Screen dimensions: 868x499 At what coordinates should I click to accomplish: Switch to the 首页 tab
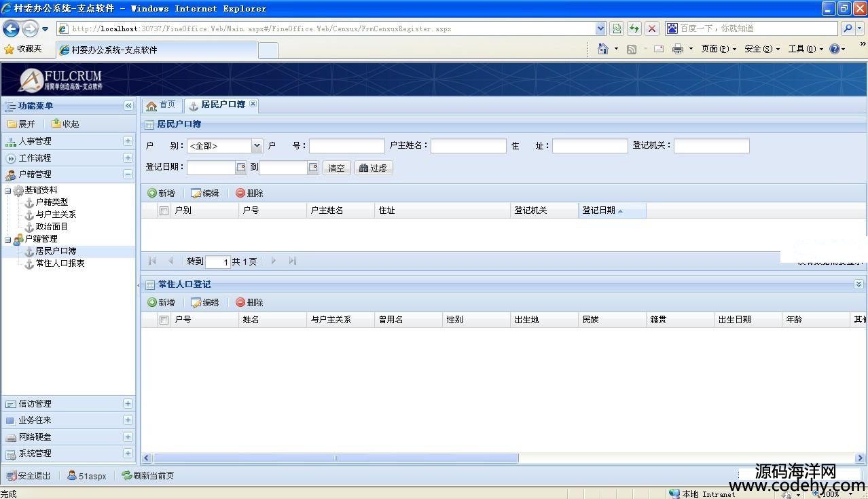[161, 105]
